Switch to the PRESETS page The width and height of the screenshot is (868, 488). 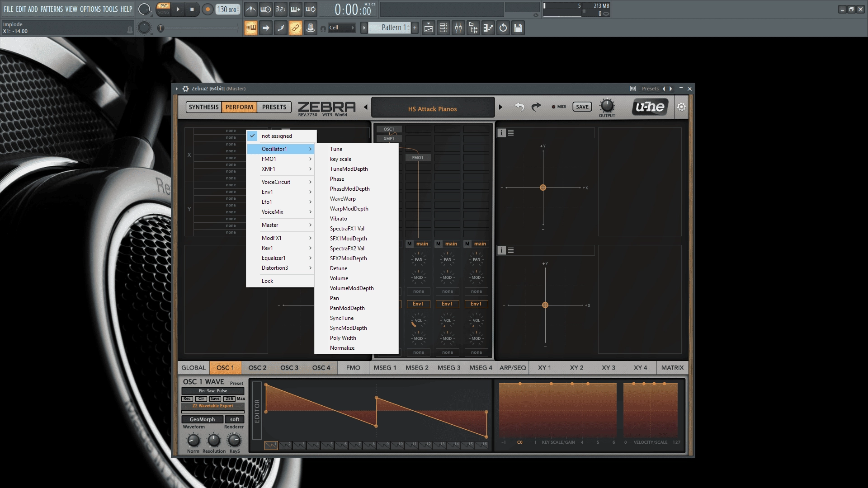[x=274, y=107]
